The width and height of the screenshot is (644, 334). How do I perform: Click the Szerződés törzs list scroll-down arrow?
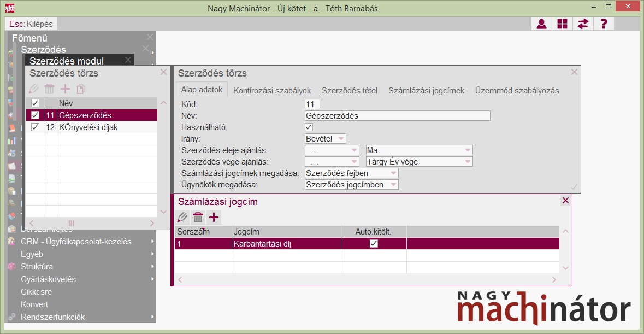(163, 212)
